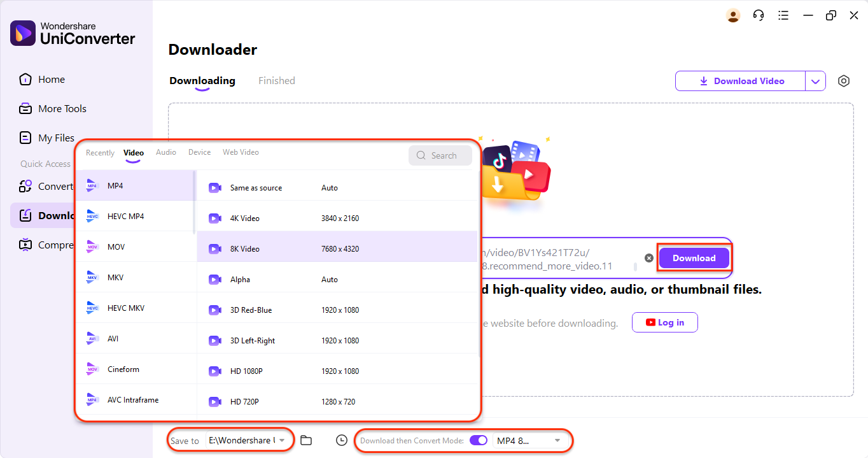Open the title bar menu list icon
The image size is (868, 458).
click(783, 15)
